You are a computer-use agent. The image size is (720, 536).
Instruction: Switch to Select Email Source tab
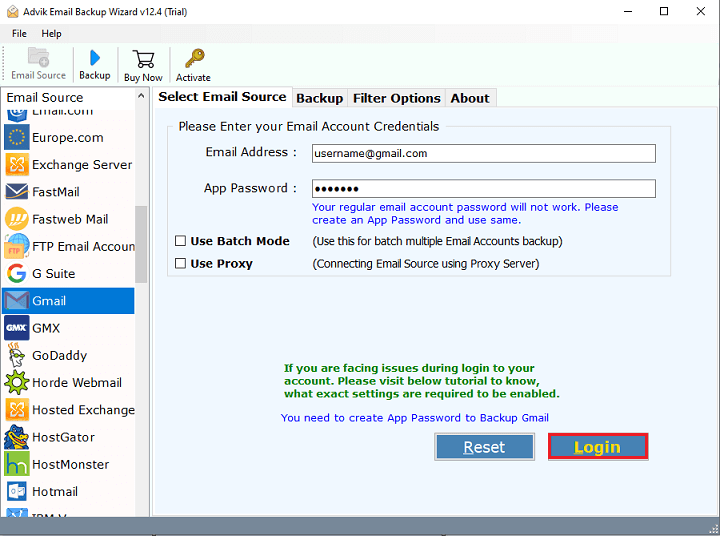222,97
